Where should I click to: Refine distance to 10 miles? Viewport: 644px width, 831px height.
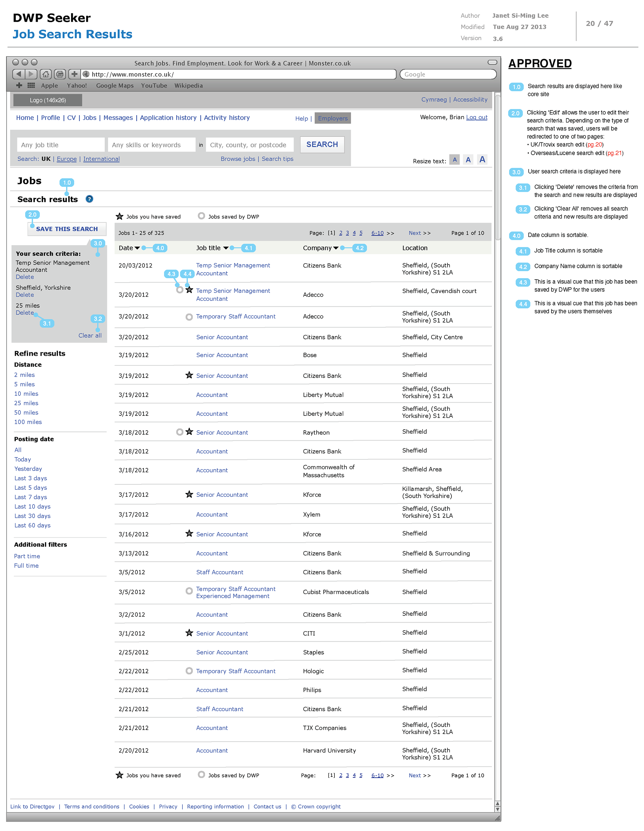(x=26, y=394)
